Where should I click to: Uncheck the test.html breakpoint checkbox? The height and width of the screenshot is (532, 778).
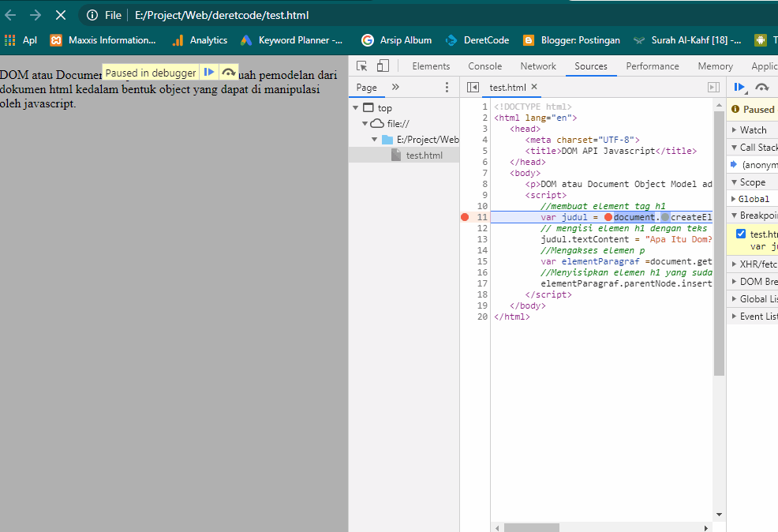pos(741,234)
